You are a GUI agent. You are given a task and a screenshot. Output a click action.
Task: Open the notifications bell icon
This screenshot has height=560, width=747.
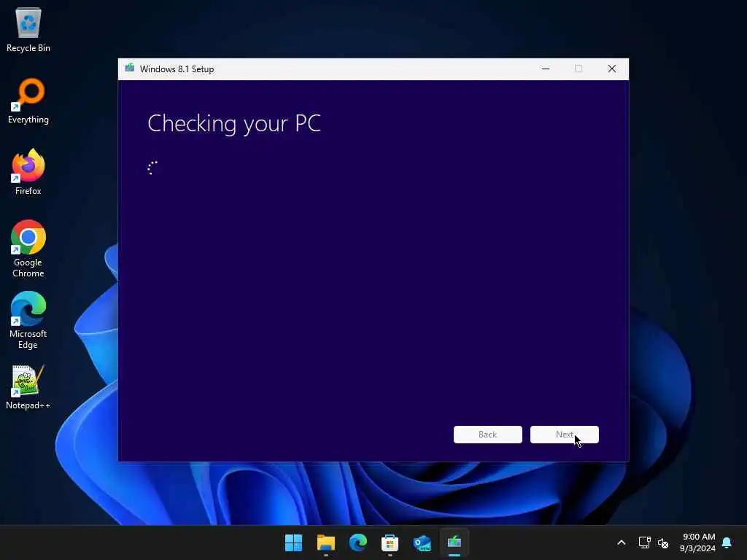point(727,542)
